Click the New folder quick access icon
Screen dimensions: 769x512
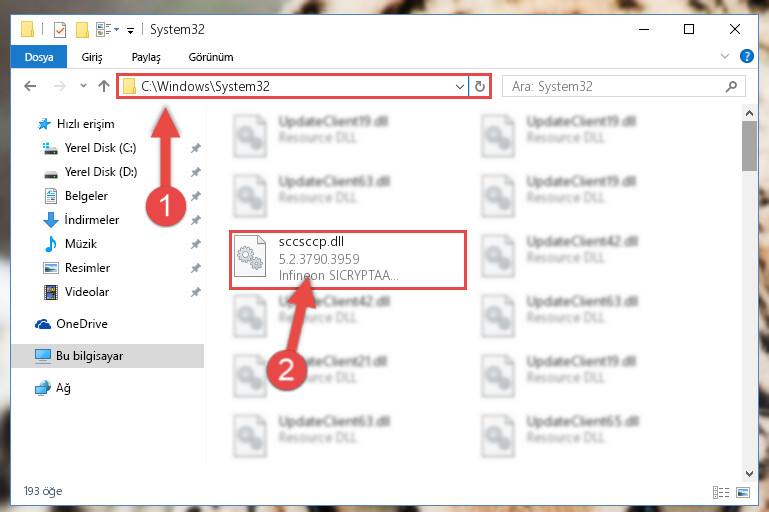(82, 30)
